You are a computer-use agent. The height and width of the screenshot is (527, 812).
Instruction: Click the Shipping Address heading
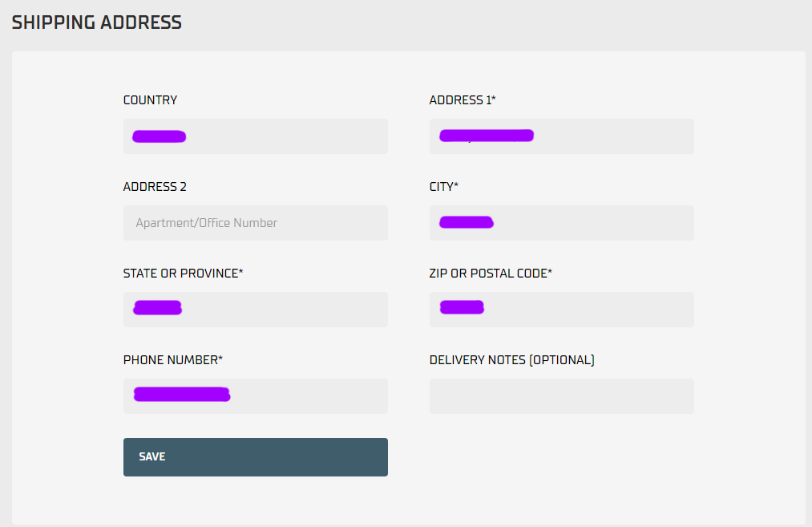click(x=97, y=22)
